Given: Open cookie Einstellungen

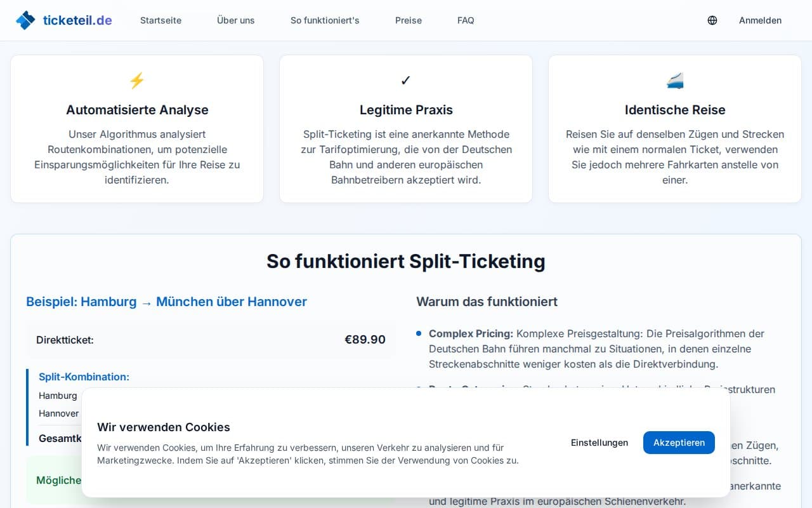Looking at the screenshot, I should pos(599,443).
